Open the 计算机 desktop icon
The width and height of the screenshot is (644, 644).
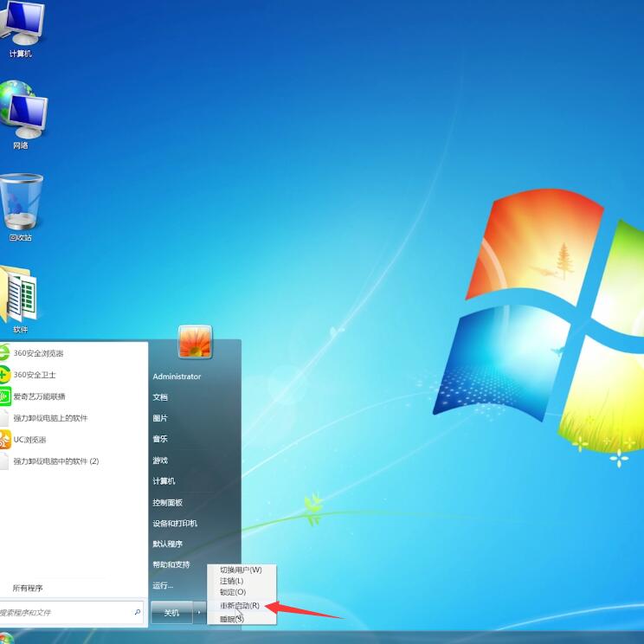coord(21,29)
